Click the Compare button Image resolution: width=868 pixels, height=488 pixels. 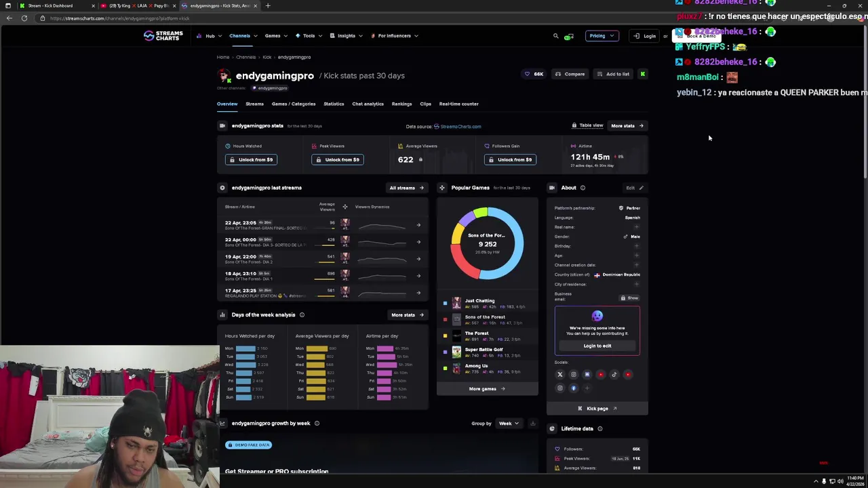click(x=570, y=74)
